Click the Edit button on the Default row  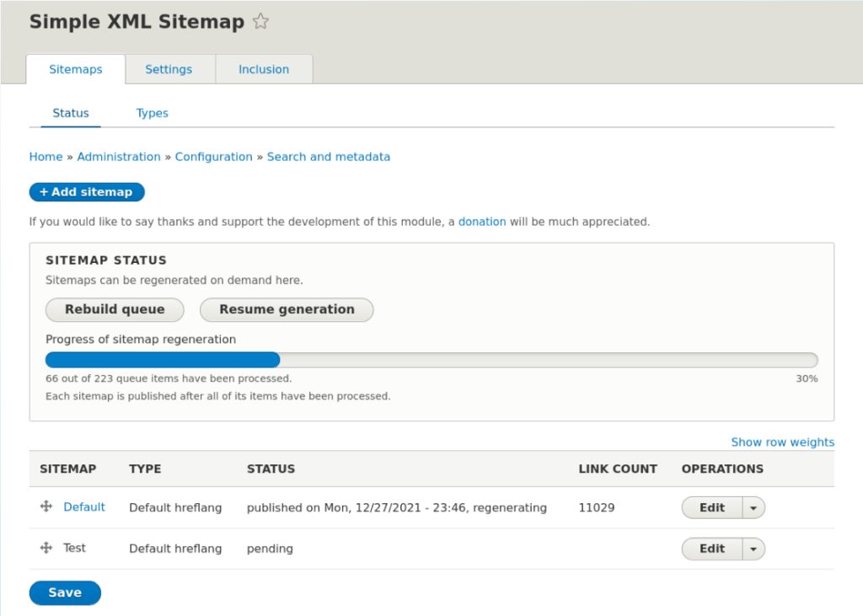(x=712, y=507)
